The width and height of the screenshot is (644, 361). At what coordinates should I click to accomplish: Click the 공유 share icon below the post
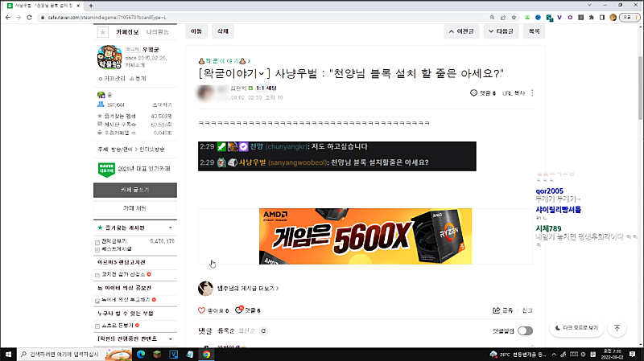(x=497, y=310)
